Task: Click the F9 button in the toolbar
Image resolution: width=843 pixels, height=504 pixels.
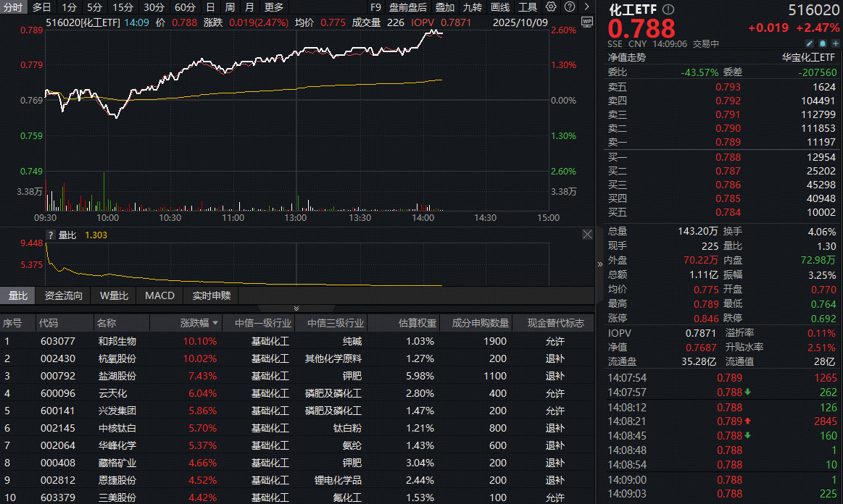Action: tap(375, 7)
